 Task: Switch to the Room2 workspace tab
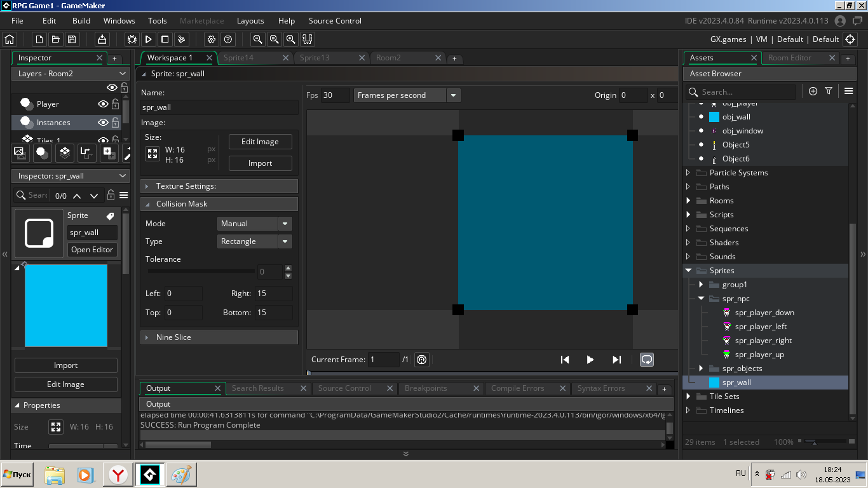388,58
